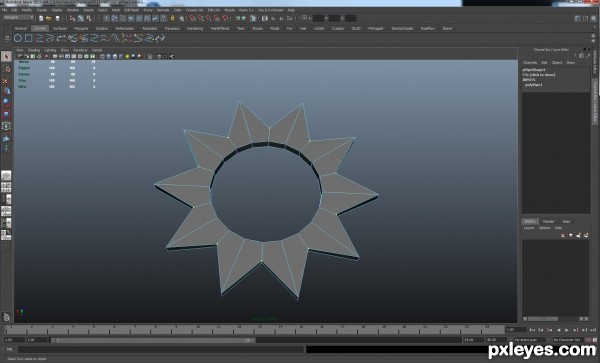Viewport: 600px width, 363px height.
Task: Open the File menu
Action: [x=5, y=10]
